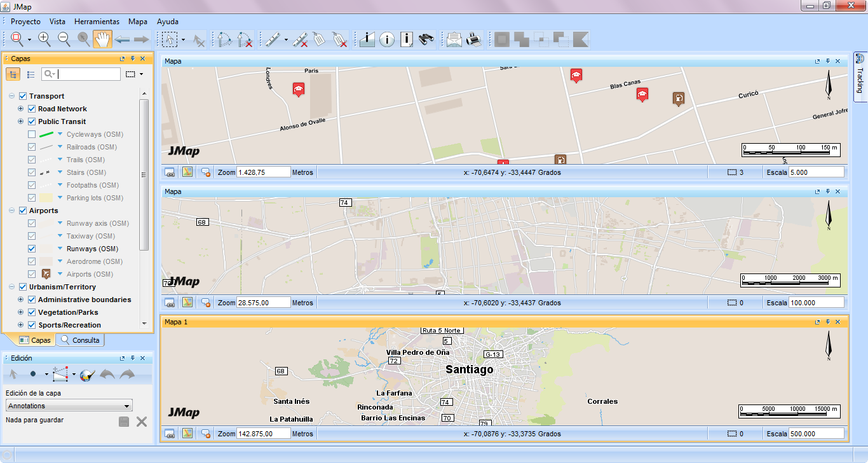The height and width of the screenshot is (463, 868).
Task: Click the Escala field showing 5.000
Action: (816, 172)
